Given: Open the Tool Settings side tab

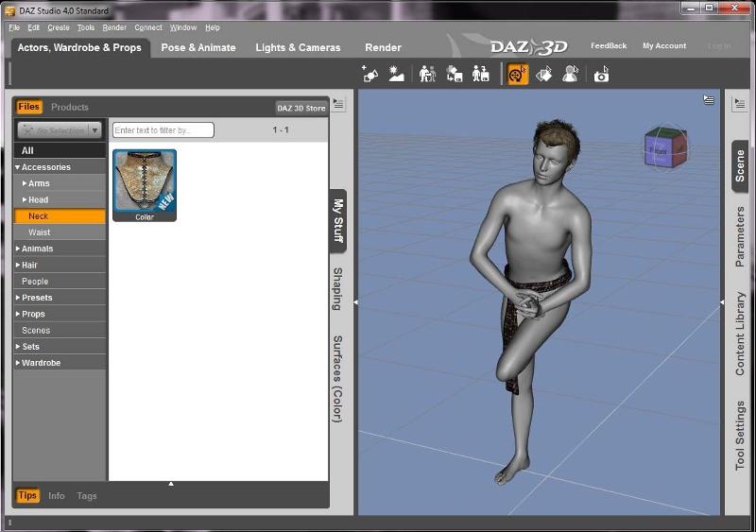Looking at the screenshot, I should tap(740, 436).
